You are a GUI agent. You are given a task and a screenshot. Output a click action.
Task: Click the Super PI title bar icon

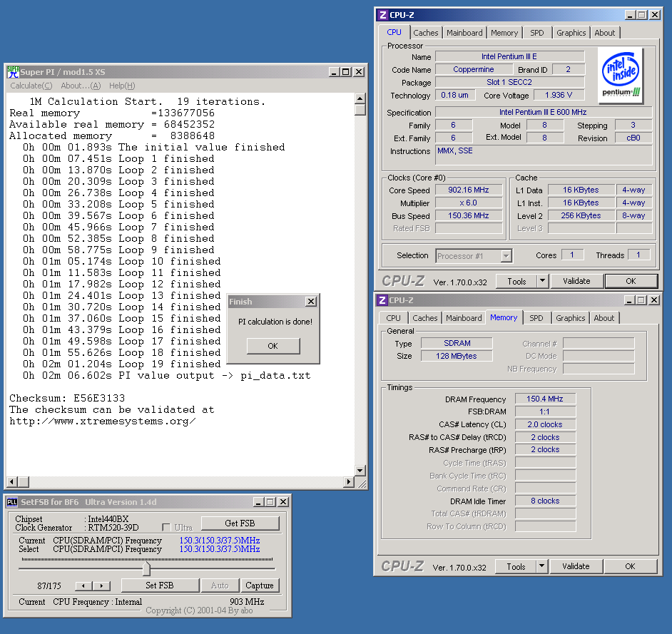point(13,72)
